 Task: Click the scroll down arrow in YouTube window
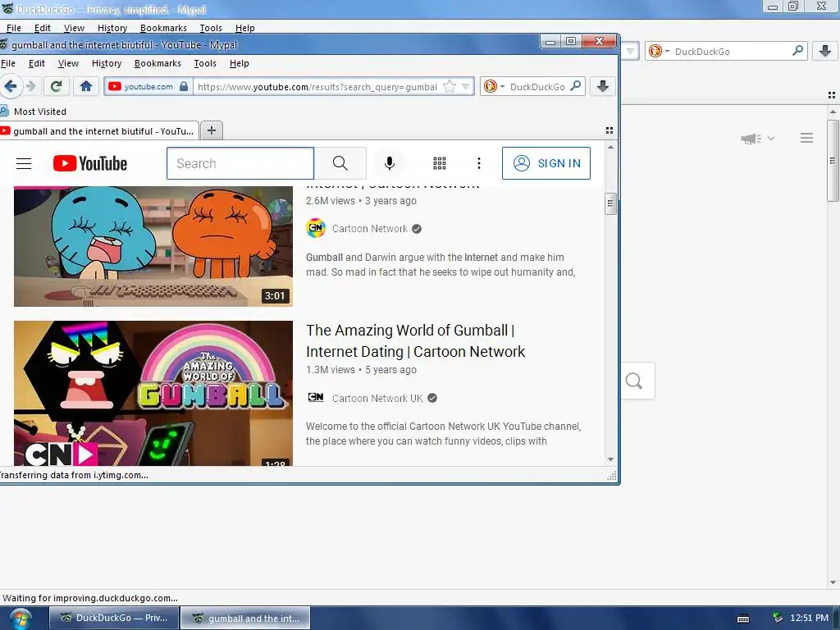[x=610, y=459]
